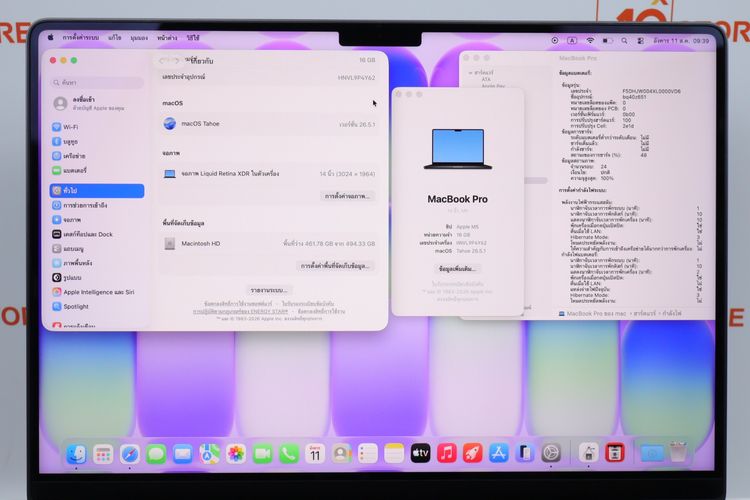Viewport: 750px width, 500px height.
Task: Open the Window (หน้าต่าง) menu
Action: click(x=167, y=37)
